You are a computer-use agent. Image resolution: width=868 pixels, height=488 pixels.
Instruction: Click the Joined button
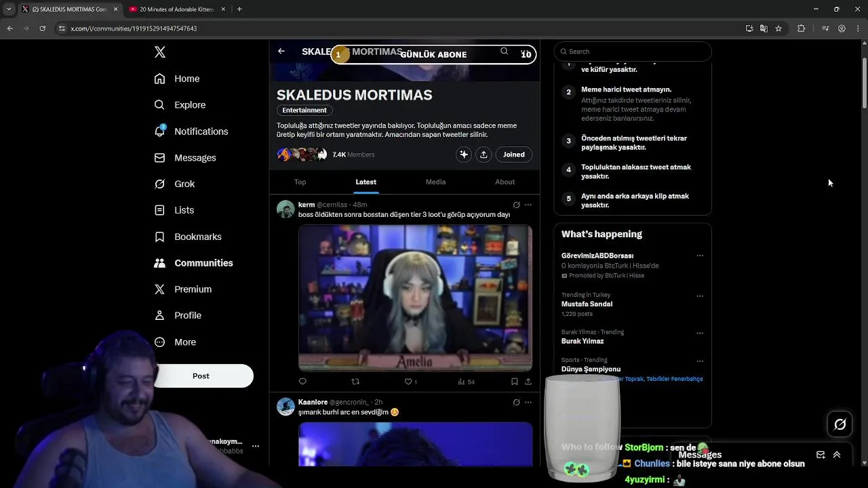[x=514, y=155]
